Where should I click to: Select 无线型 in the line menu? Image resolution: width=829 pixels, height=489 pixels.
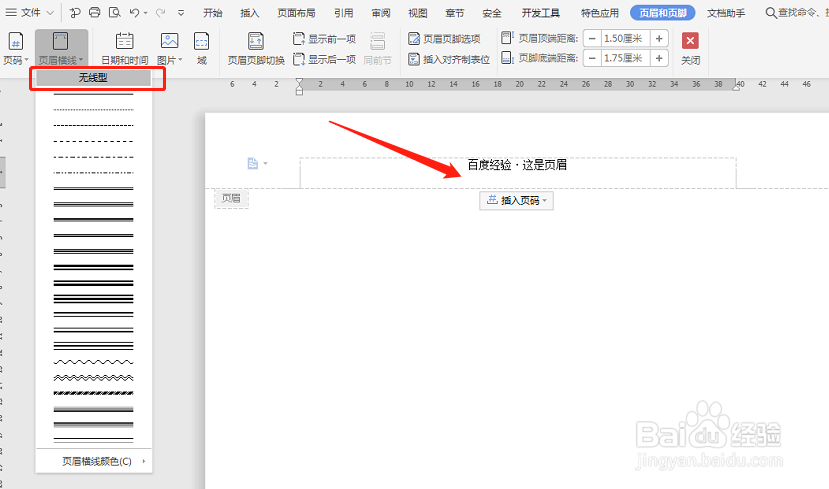coord(93,78)
